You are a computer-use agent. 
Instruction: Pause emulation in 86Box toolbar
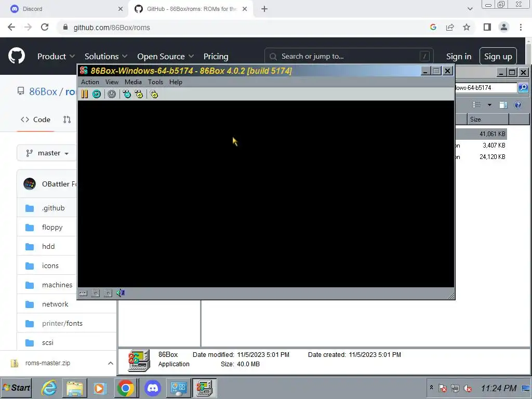coord(85,94)
